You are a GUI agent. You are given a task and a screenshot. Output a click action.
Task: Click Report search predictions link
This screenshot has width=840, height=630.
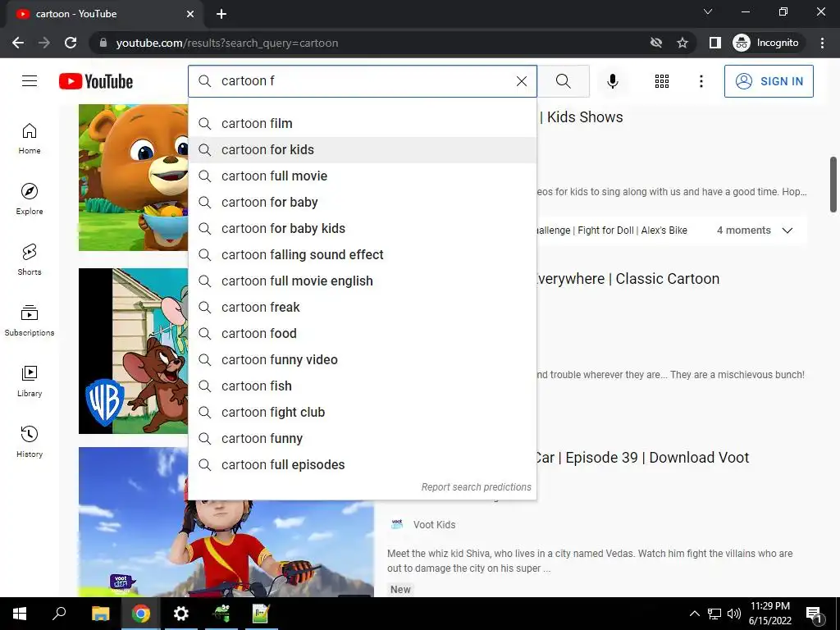[x=476, y=487]
